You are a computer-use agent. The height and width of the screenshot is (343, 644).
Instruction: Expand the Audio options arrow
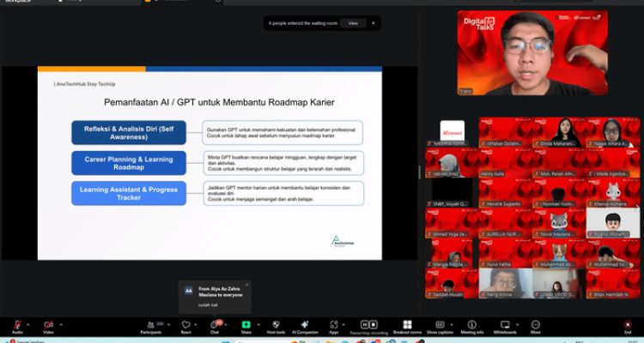(28, 324)
